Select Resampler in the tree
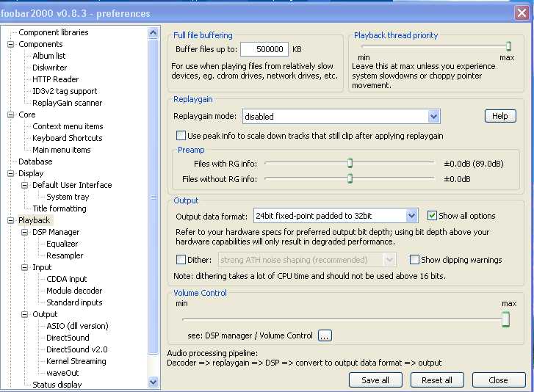 tap(65, 255)
